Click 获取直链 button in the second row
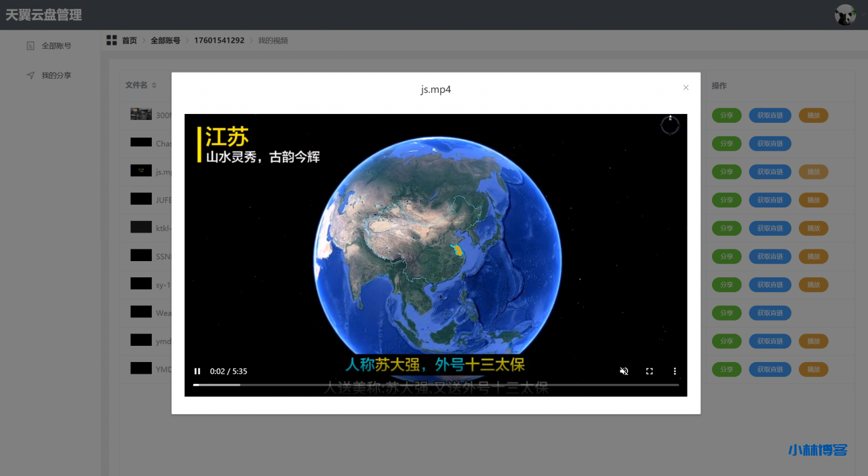868x476 pixels. click(x=770, y=144)
